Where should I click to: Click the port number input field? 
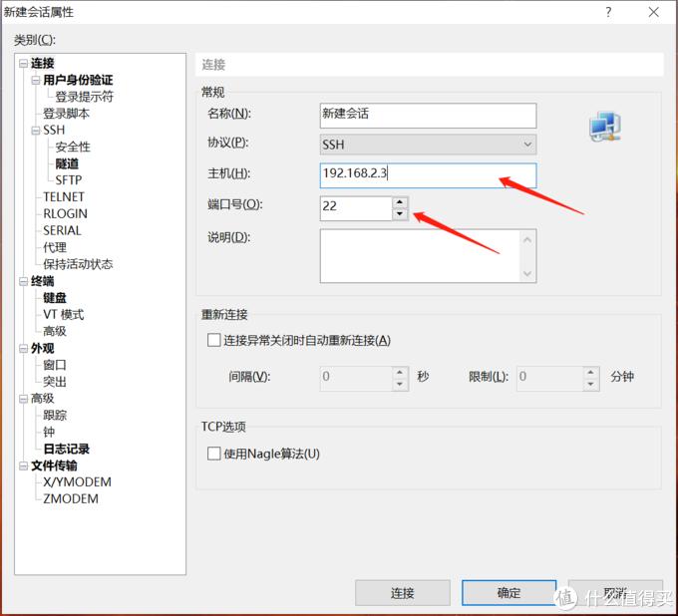point(356,208)
